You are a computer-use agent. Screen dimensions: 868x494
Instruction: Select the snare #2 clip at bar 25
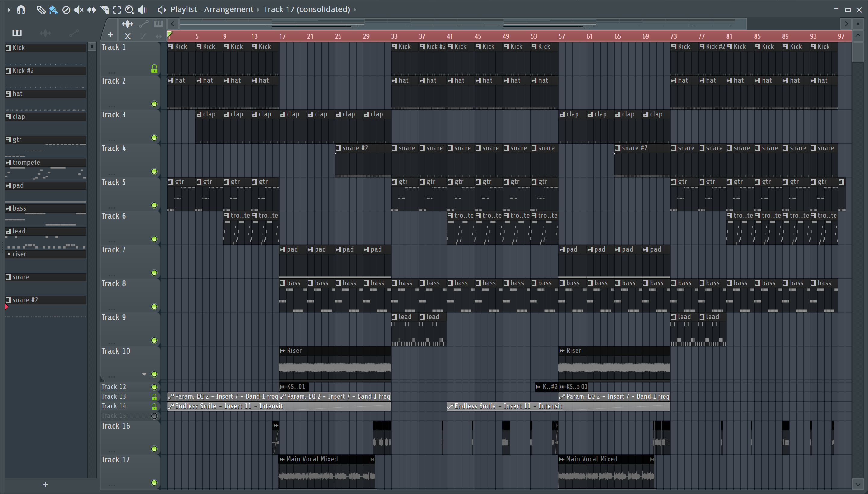(363, 160)
